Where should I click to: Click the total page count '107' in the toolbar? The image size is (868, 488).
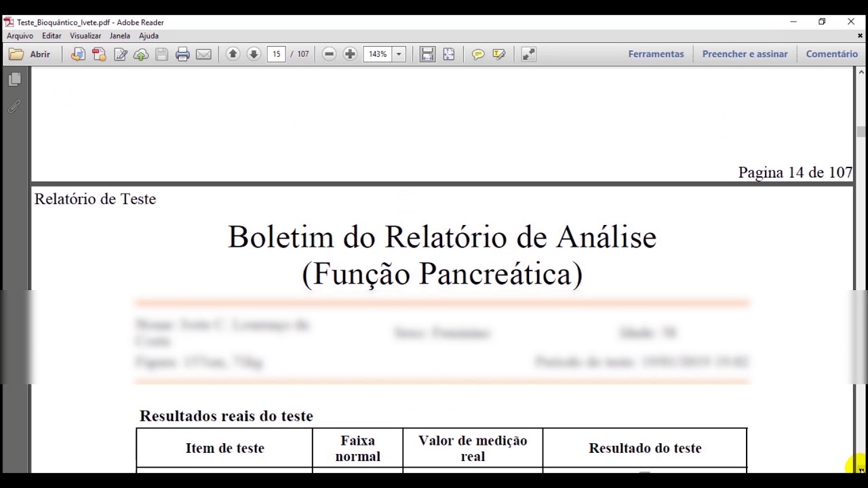click(302, 54)
